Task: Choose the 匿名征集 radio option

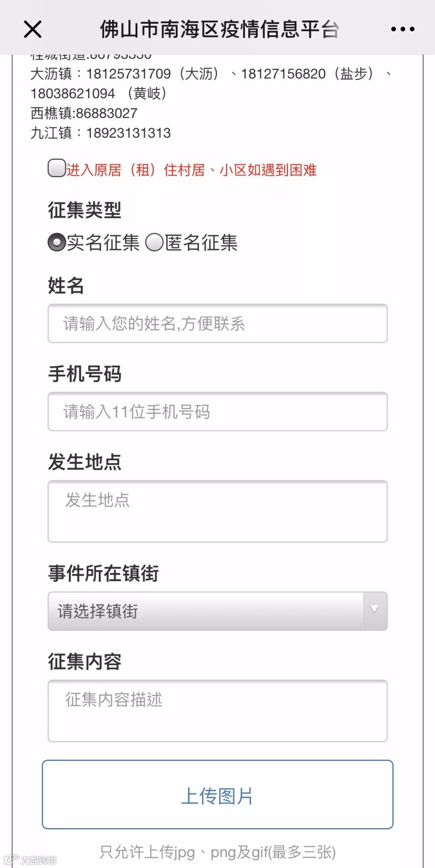Action: tap(154, 243)
